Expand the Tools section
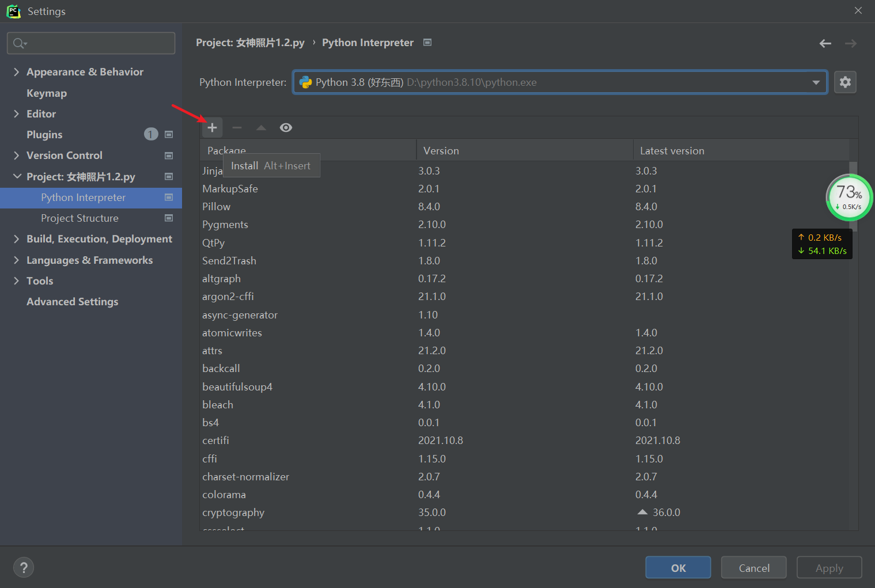Image resolution: width=875 pixels, height=588 pixels. click(x=16, y=281)
